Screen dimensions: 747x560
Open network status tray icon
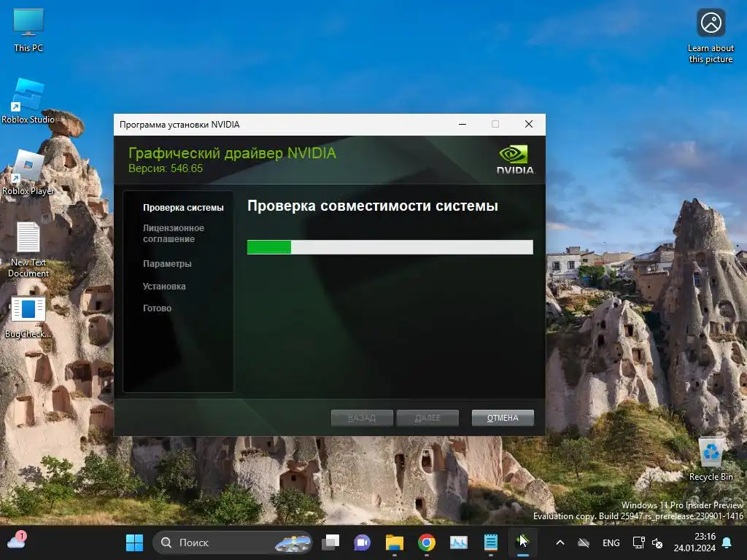tap(638, 542)
